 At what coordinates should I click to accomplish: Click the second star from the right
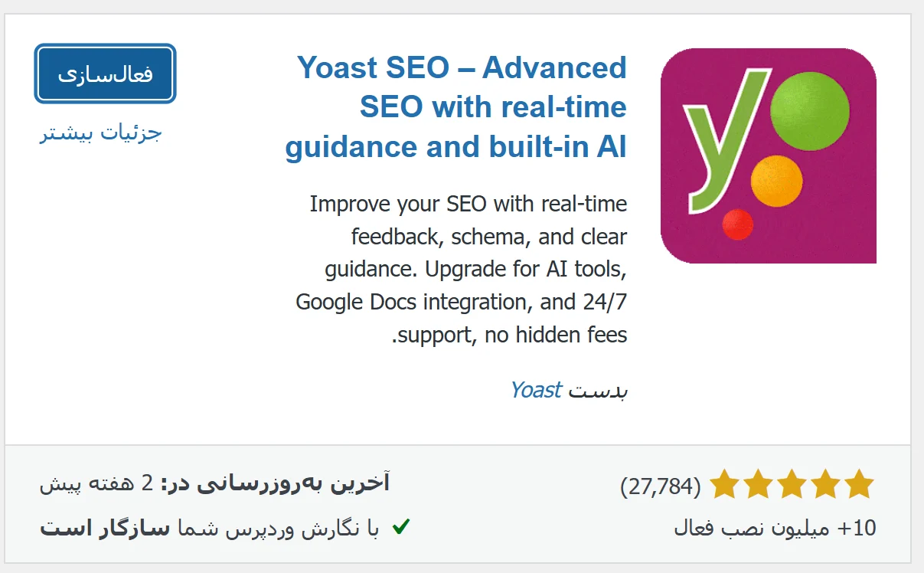(x=826, y=485)
